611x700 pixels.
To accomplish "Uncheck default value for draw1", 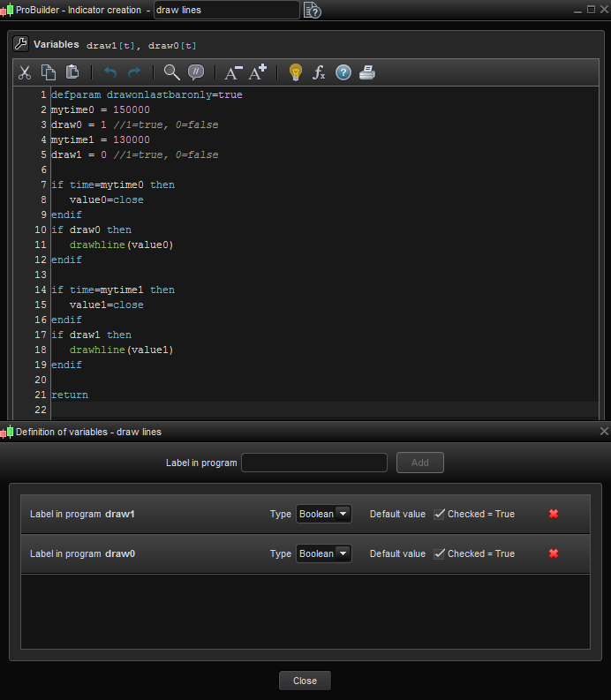I will (439, 514).
